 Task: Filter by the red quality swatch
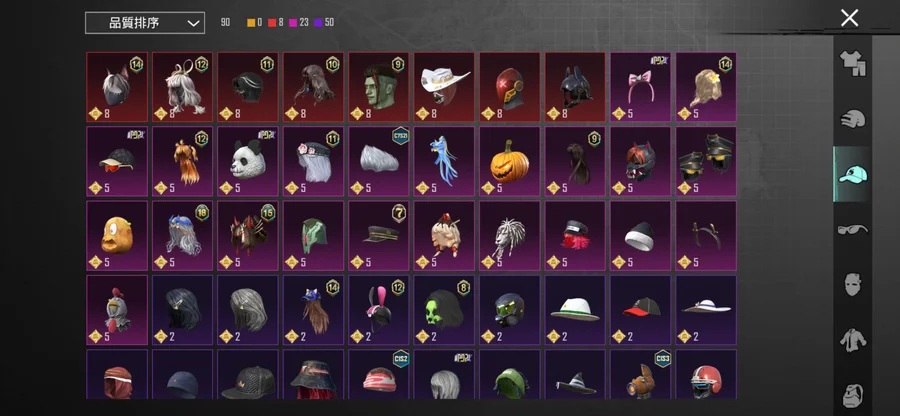tap(272, 23)
